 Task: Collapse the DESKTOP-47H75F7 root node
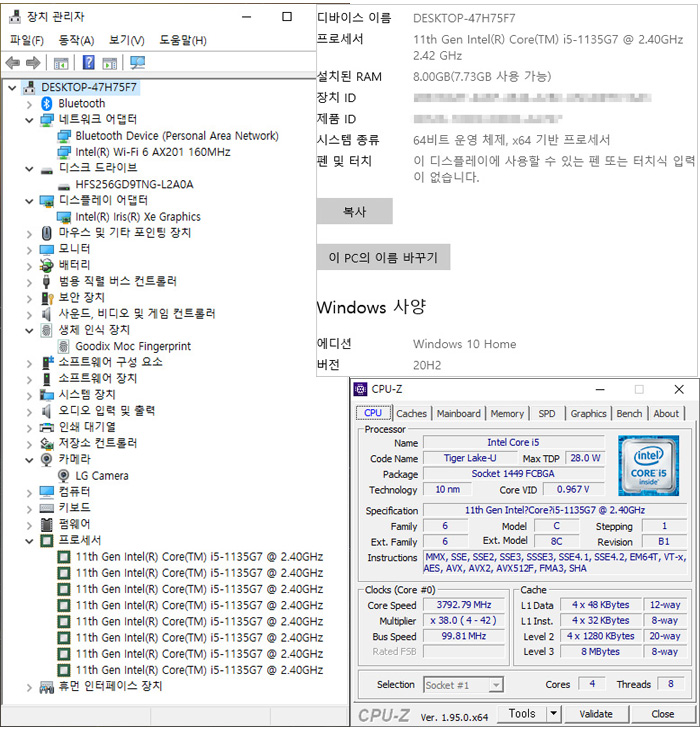click(x=12, y=88)
